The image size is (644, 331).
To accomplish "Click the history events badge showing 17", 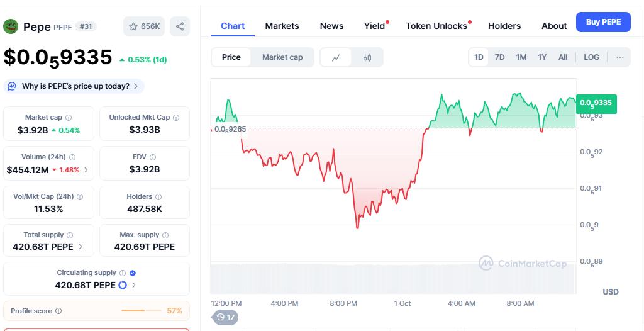I will coord(225,317).
